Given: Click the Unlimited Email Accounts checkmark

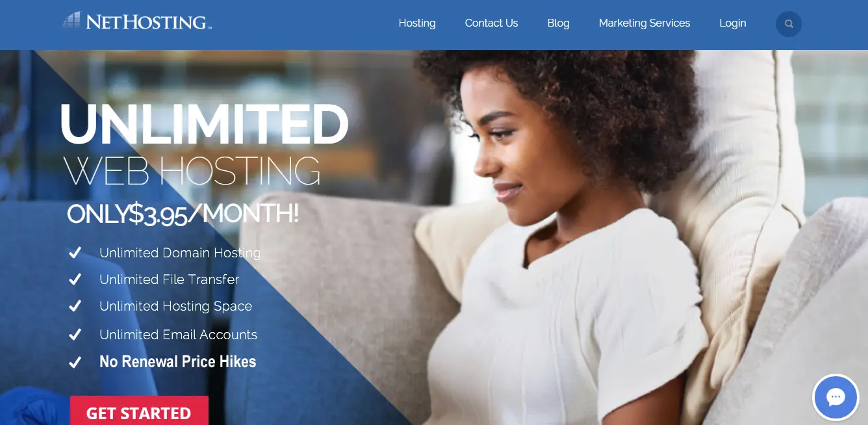Looking at the screenshot, I should (75, 335).
